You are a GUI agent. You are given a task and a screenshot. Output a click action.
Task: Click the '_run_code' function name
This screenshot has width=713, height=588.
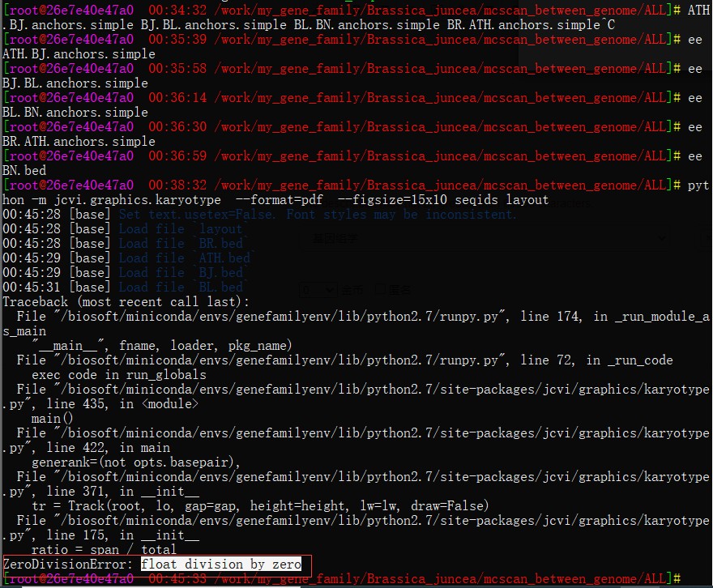640,360
